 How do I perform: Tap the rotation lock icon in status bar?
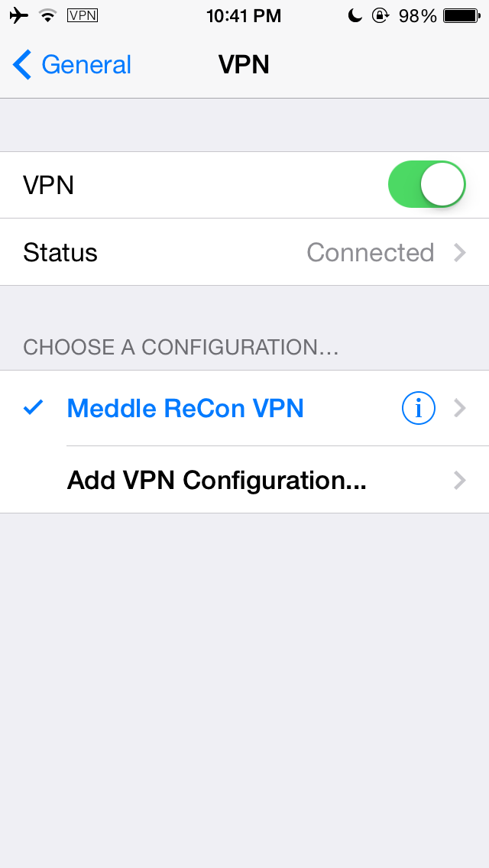(380, 15)
